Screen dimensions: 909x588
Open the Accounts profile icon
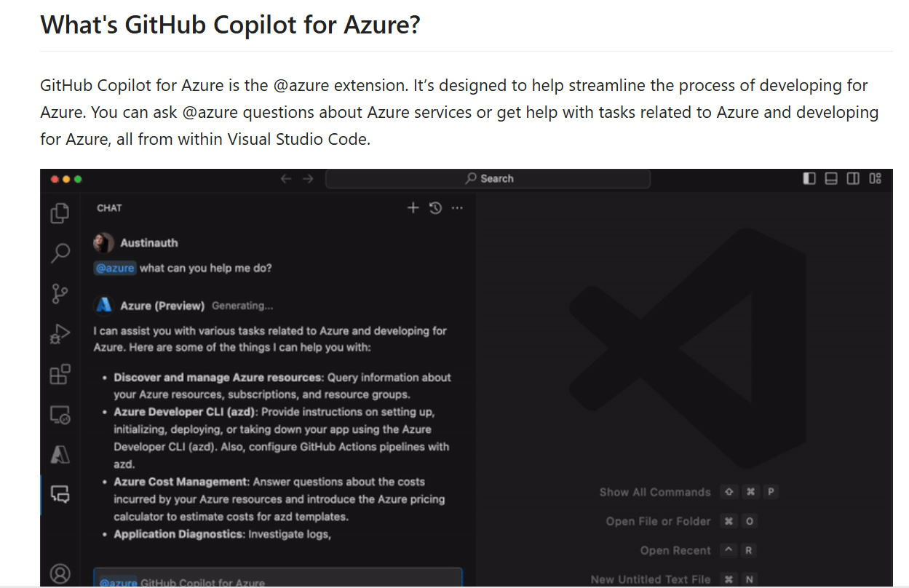[x=60, y=573]
